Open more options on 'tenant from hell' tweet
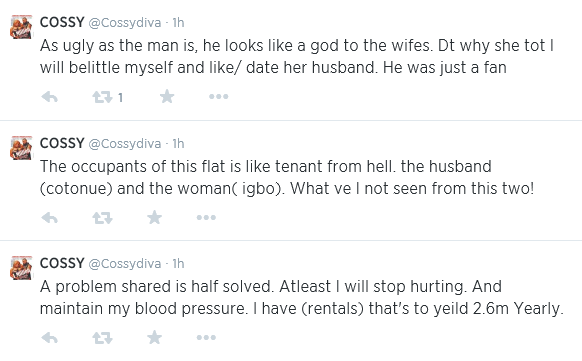The height and width of the screenshot is (361, 582). point(206,218)
